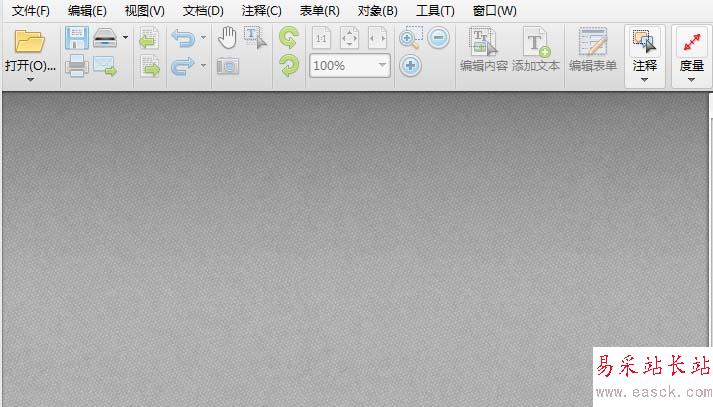Rotate view clockwise green arrow
713x407 pixels.
pyautogui.click(x=289, y=66)
